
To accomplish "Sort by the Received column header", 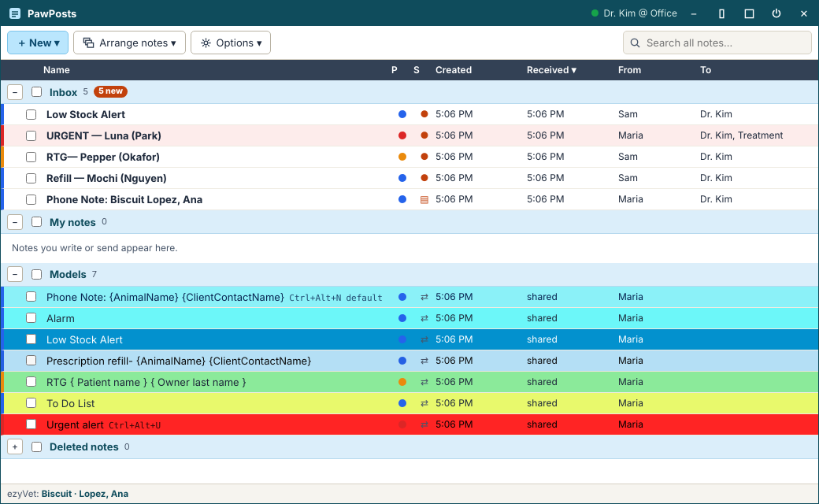I will pyautogui.click(x=551, y=70).
